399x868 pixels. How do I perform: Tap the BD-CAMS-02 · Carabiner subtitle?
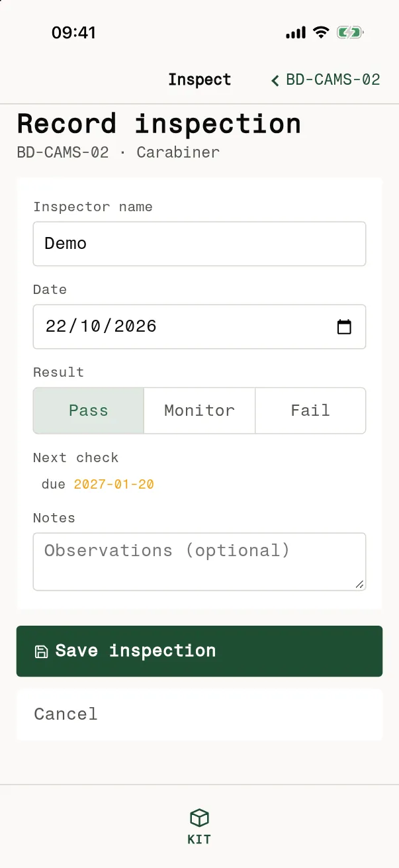118,153
